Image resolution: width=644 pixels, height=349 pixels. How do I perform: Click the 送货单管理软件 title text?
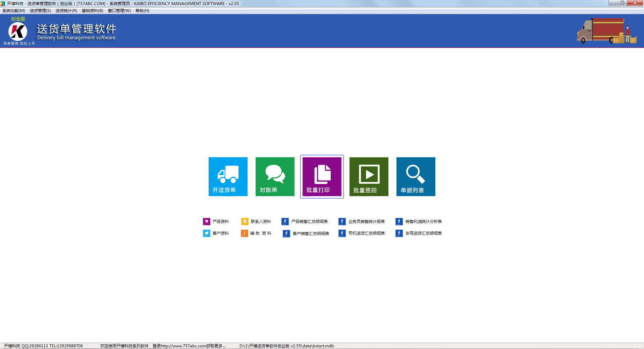click(x=76, y=29)
